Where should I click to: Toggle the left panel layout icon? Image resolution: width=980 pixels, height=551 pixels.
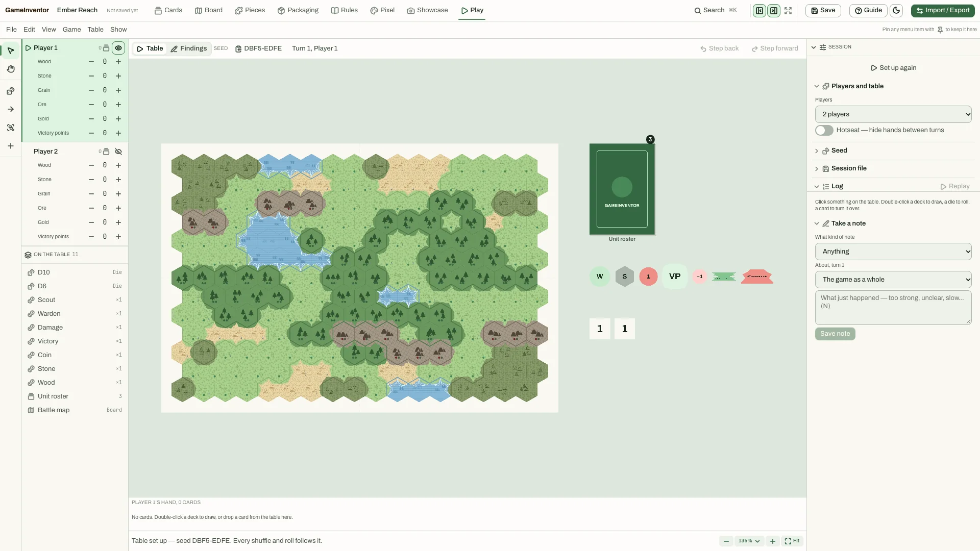click(x=759, y=10)
